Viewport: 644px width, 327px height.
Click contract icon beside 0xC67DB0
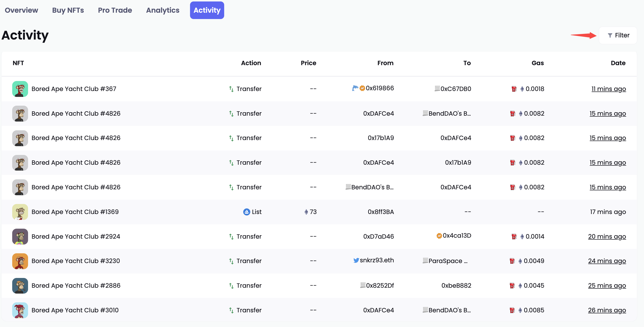(437, 89)
